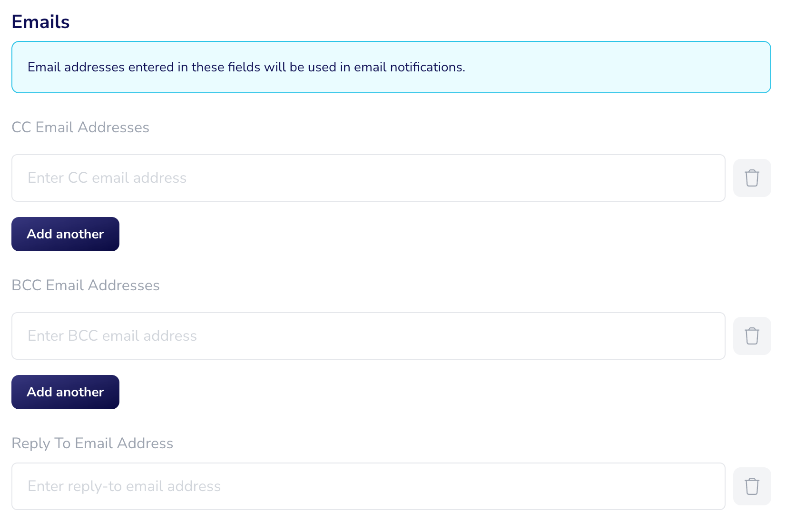
Task: Focus the Enter BCC email address field
Action: pos(368,336)
